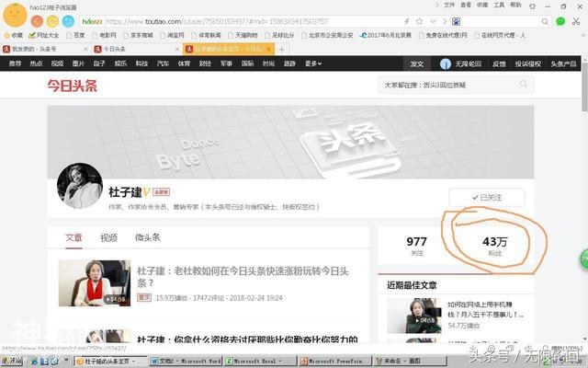Close the 今日头条 browser tab
This screenshot has width=588, height=368.
177,49
